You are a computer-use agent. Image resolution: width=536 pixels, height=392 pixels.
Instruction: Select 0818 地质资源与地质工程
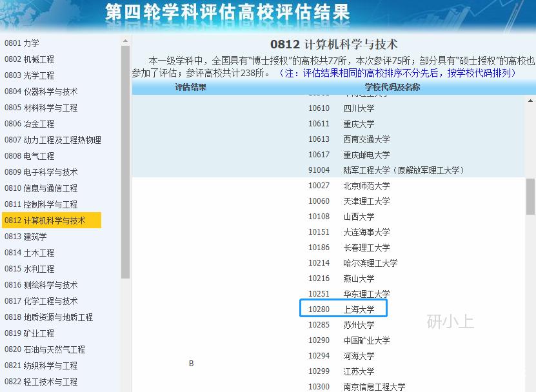point(48,317)
